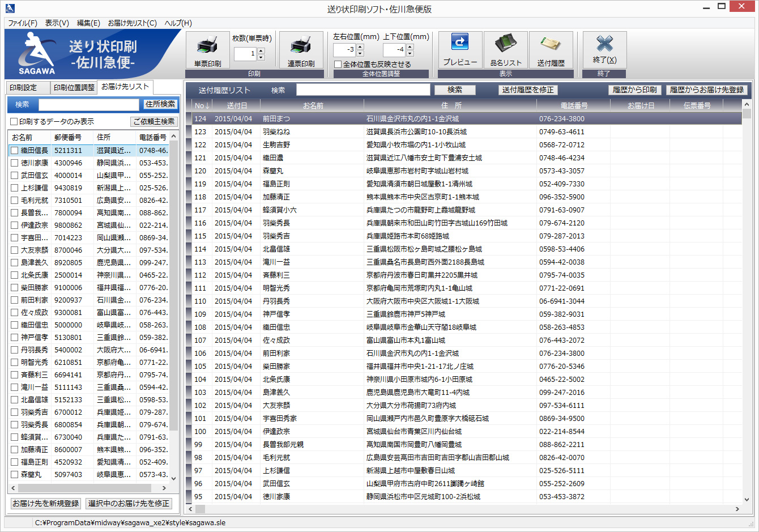
Task: Click the ご依頼主検索 button
Action: pyautogui.click(x=155, y=122)
